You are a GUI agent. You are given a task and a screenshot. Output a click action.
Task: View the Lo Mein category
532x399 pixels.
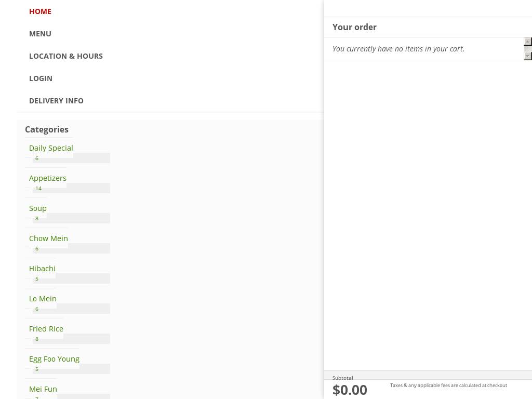[x=43, y=299]
